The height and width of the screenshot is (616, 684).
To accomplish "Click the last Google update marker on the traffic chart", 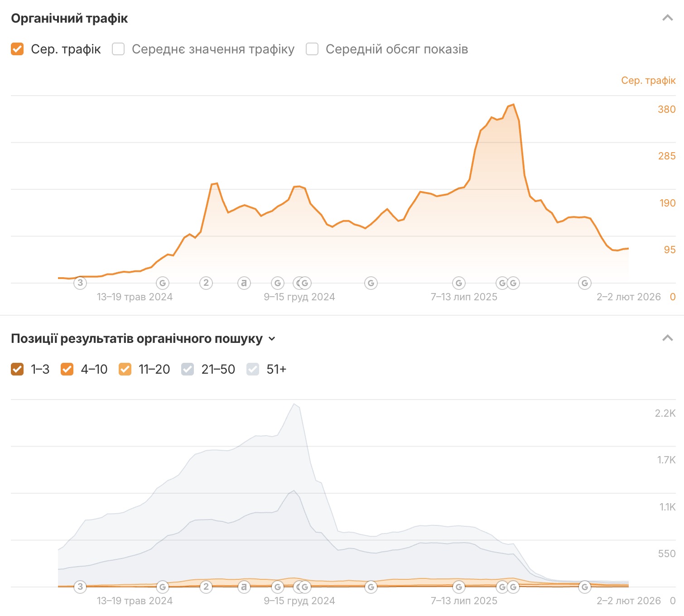I will 585,283.
